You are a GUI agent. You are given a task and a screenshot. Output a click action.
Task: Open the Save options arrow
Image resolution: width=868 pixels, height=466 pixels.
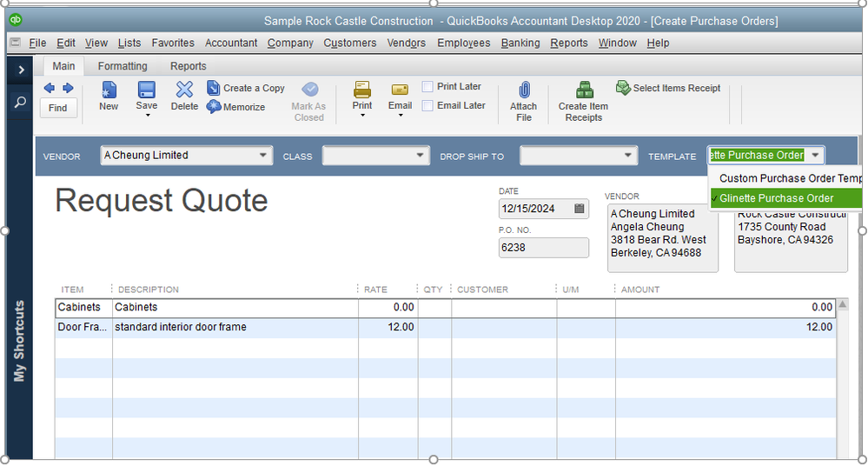click(x=147, y=116)
